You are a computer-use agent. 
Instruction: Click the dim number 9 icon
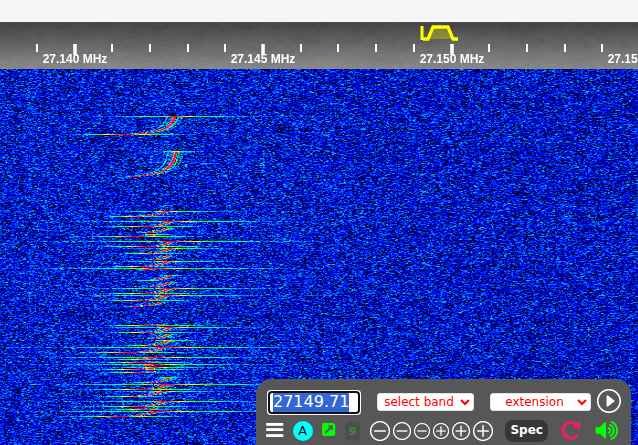(352, 431)
